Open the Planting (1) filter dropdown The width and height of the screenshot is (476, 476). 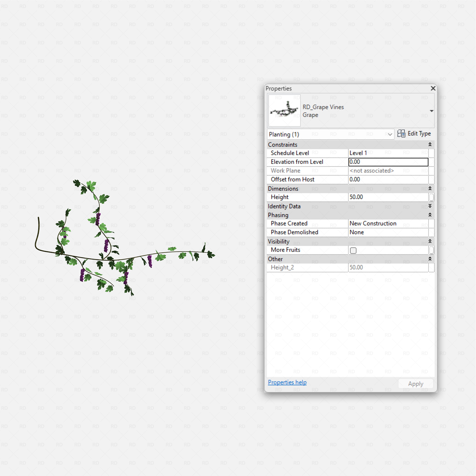[x=390, y=134]
